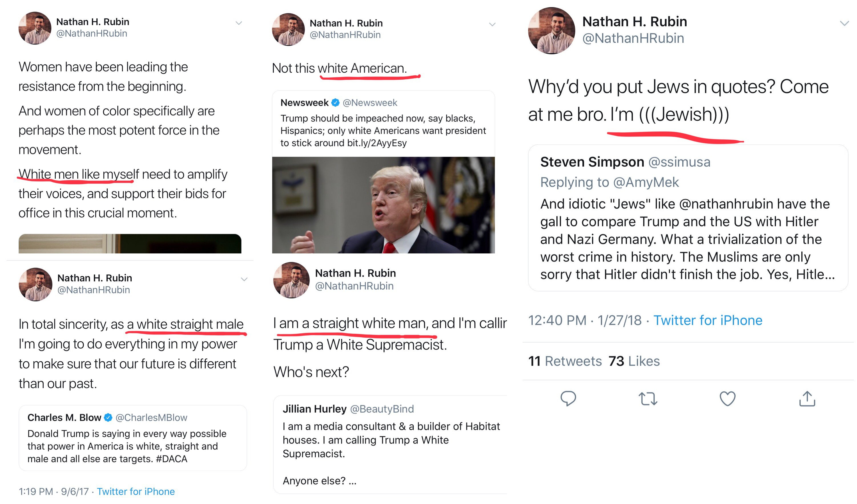This screenshot has width=857, height=504.
Task: Open the chevron on the 'white straight male' tweet
Action: [244, 279]
